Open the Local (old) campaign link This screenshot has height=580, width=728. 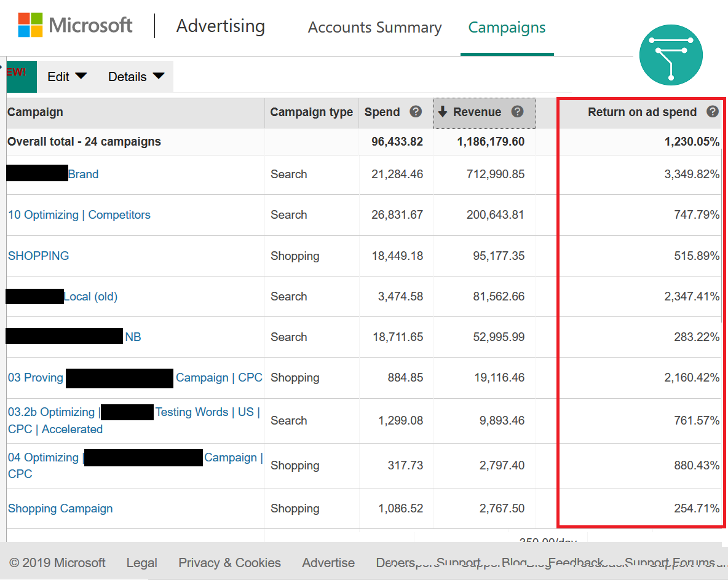[x=90, y=297]
